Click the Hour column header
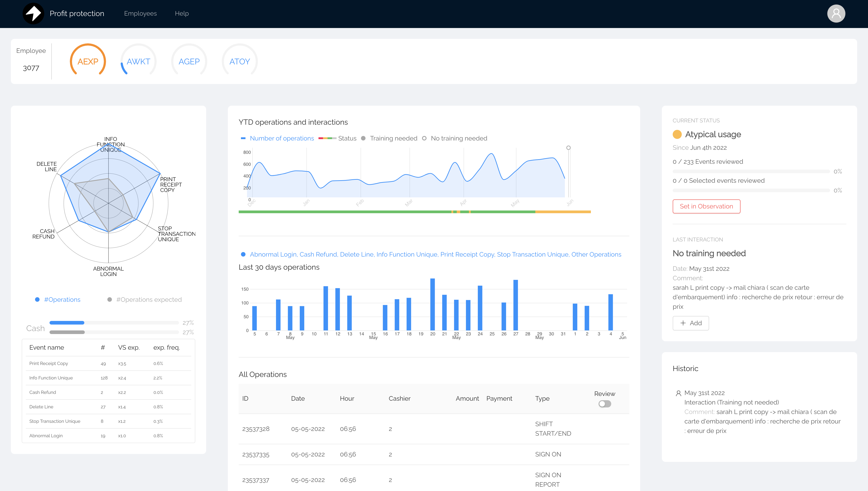Image resolution: width=868 pixels, height=491 pixels. [347, 399]
